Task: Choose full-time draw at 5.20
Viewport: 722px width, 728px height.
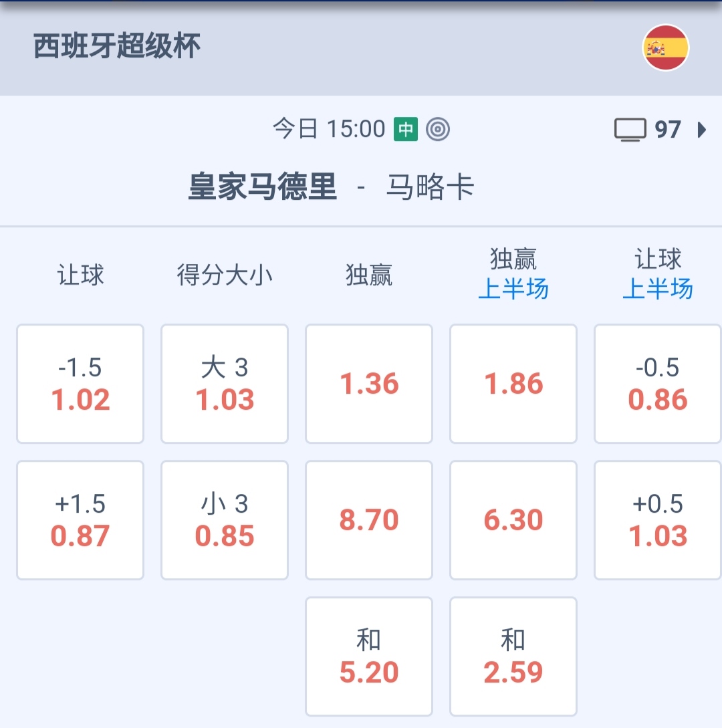Action: 369,656
